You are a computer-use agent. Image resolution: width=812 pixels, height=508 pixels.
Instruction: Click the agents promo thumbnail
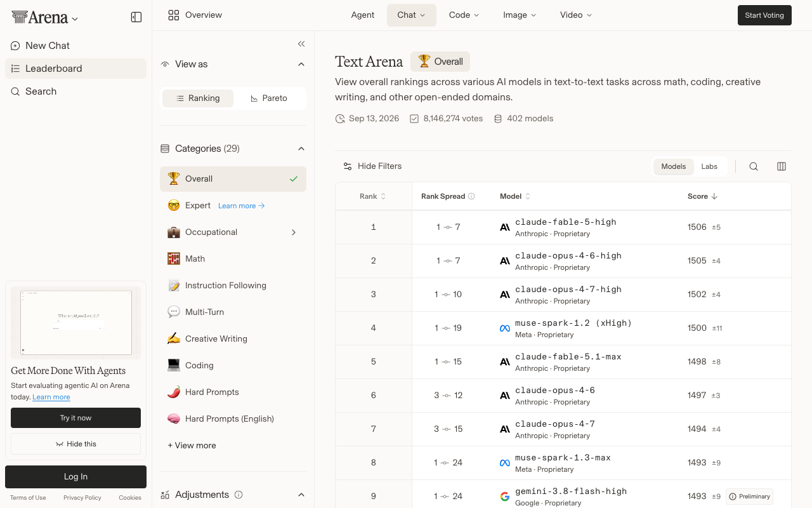pos(76,323)
